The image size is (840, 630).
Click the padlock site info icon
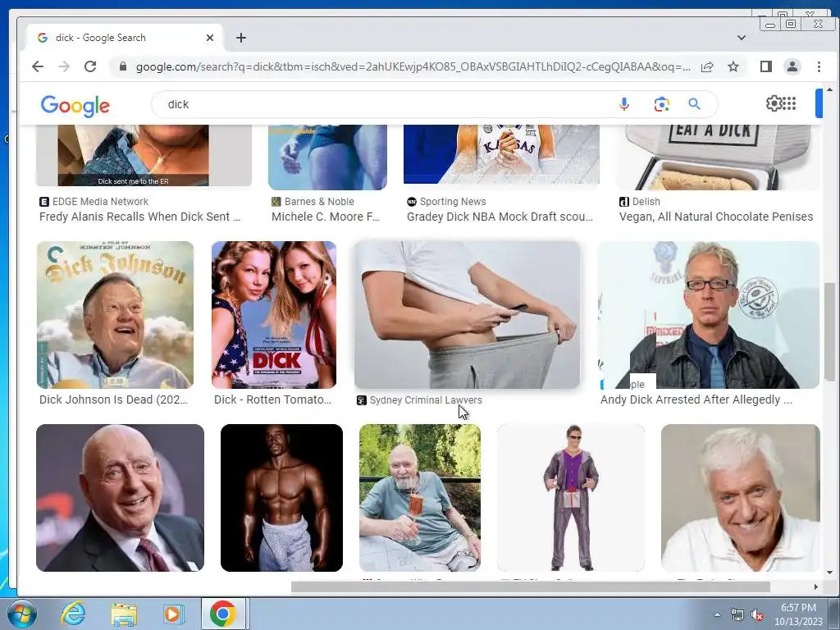click(x=123, y=66)
